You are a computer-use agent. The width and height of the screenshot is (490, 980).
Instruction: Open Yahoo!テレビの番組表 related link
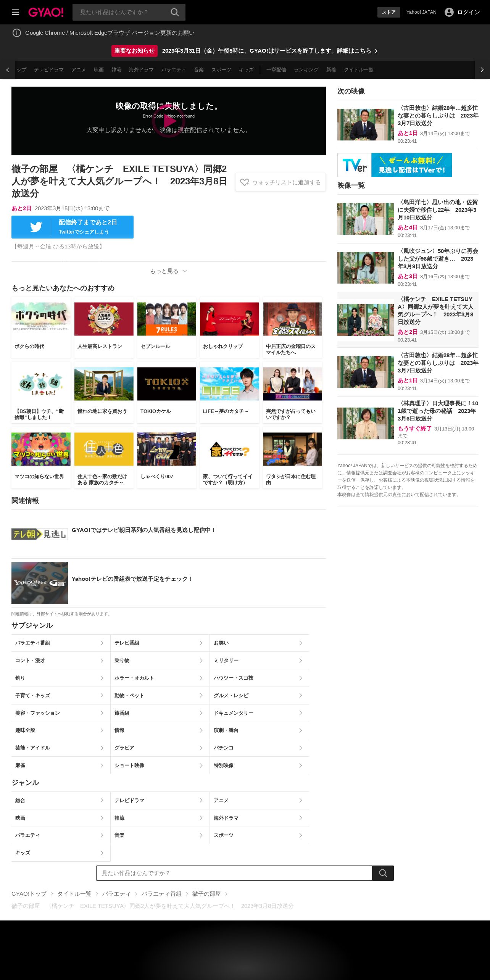(x=132, y=579)
